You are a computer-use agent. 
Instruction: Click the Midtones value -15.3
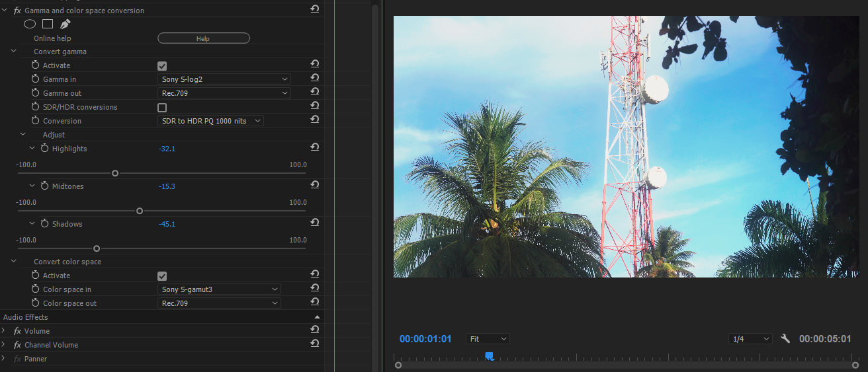pyautogui.click(x=167, y=186)
